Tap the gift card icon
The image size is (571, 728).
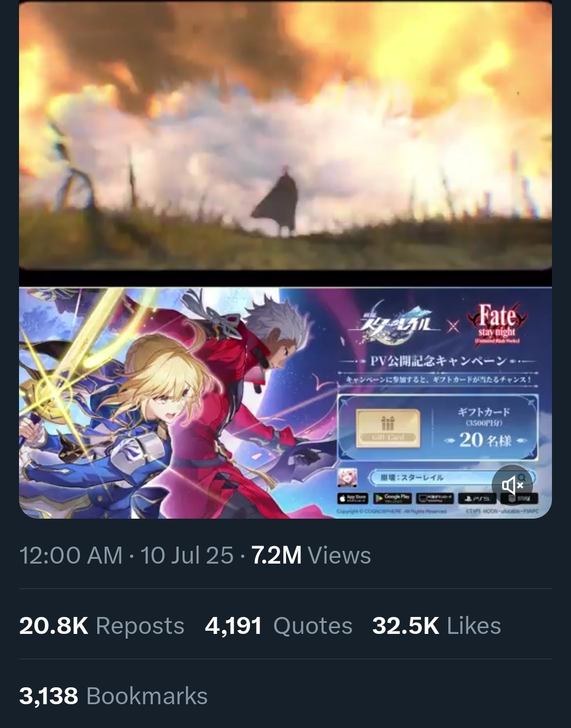(x=388, y=428)
